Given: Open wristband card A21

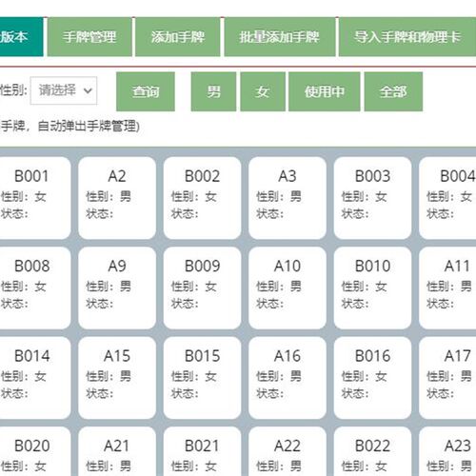Looking at the screenshot, I should coord(117,451).
